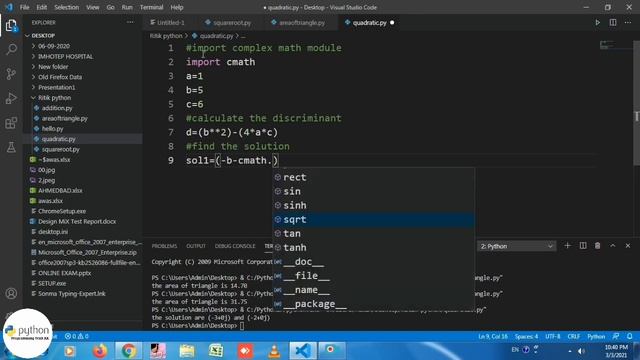Open the DEBUG CONSOLE panel tab
Viewport: 640px width, 360px height.
[x=235, y=246]
